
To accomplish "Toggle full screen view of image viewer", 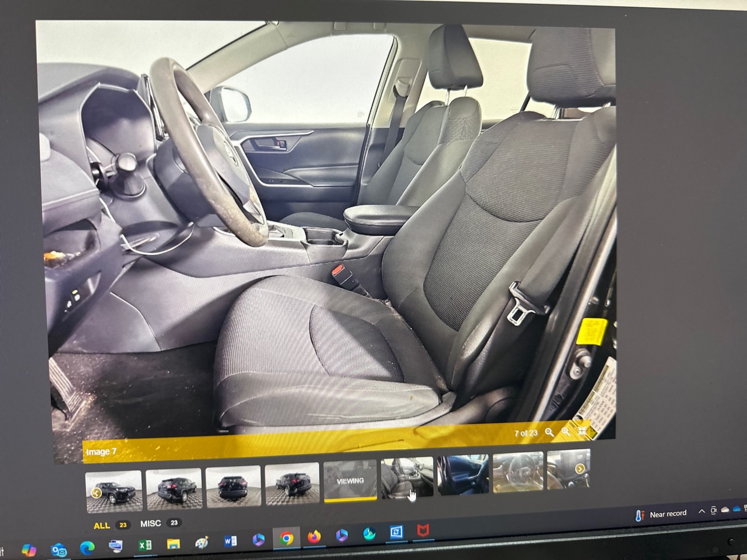I will [582, 430].
